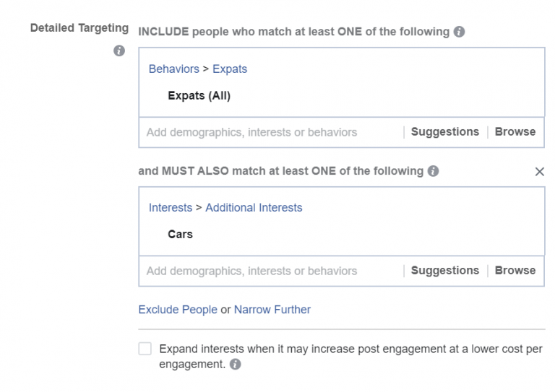Click the Behaviors breadcrumb link
This screenshot has height=392, width=555.
coord(173,69)
